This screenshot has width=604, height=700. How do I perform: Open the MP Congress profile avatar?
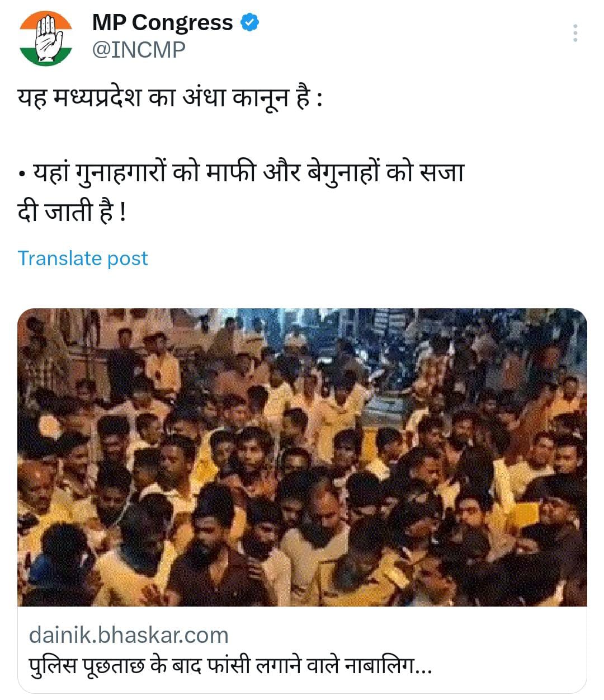point(46,38)
